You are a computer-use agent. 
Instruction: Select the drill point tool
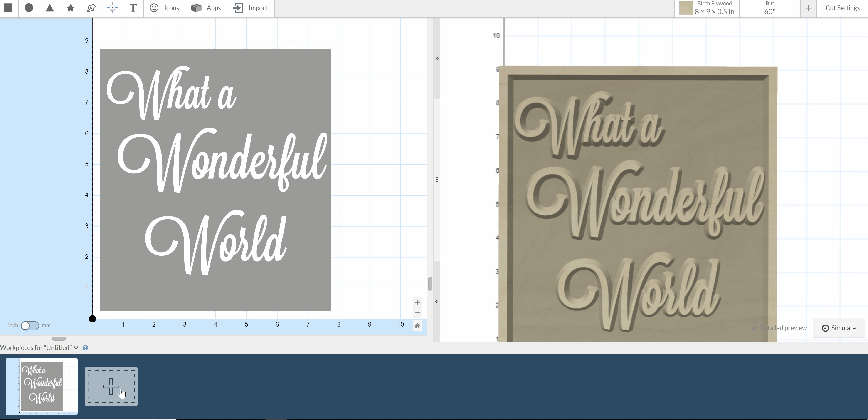pyautogui.click(x=112, y=8)
